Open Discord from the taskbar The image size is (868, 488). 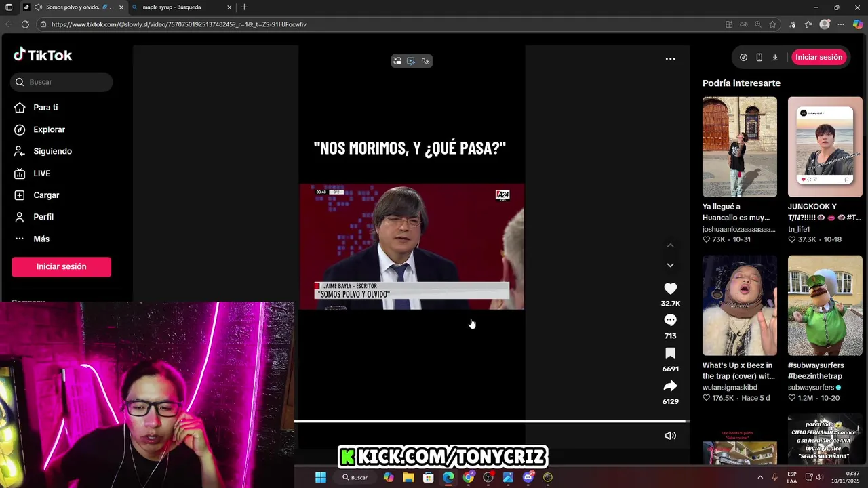tap(528, 477)
